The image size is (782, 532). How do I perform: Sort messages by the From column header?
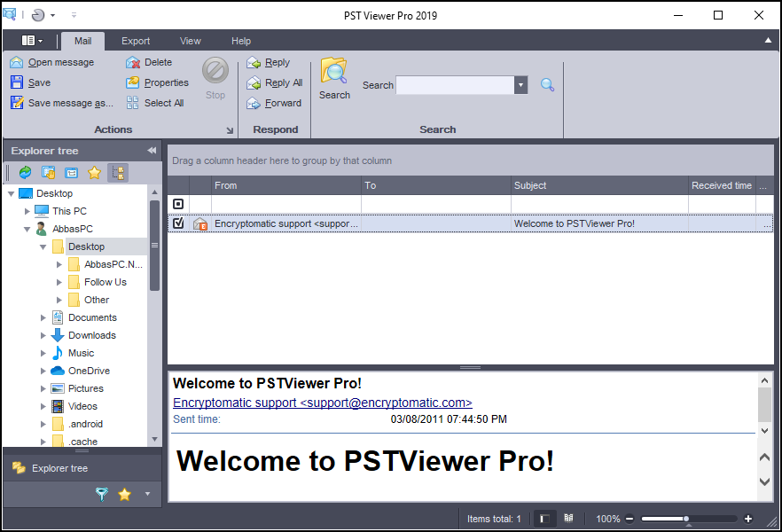click(x=286, y=185)
